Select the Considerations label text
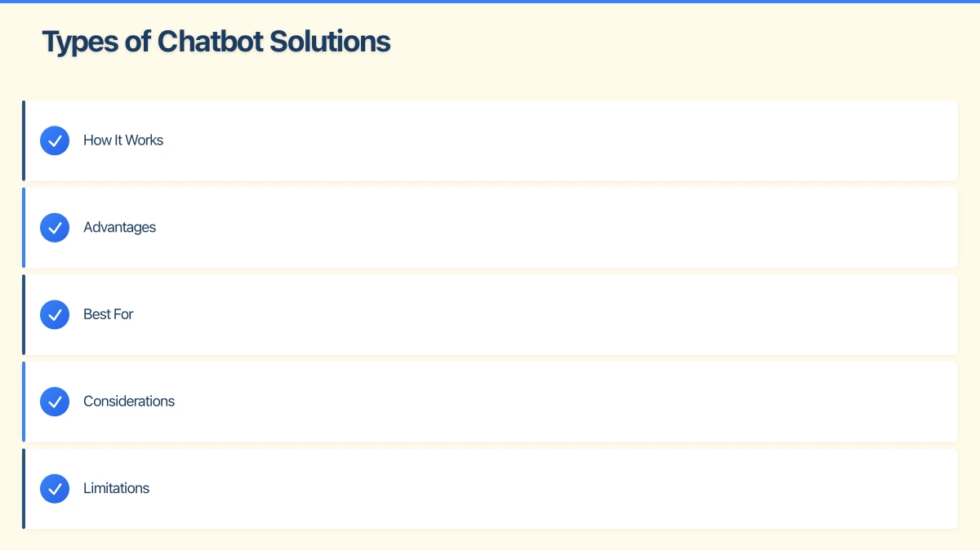Image resolution: width=980 pixels, height=551 pixels. (x=128, y=402)
